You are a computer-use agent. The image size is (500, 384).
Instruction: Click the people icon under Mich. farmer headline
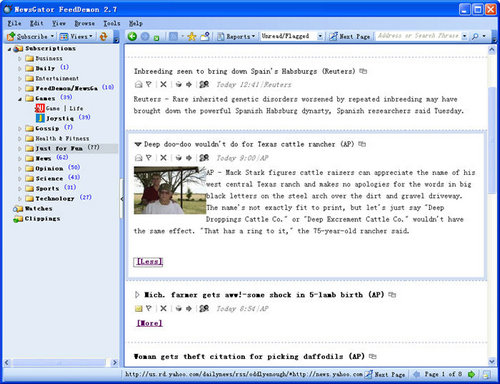coord(204,308)
